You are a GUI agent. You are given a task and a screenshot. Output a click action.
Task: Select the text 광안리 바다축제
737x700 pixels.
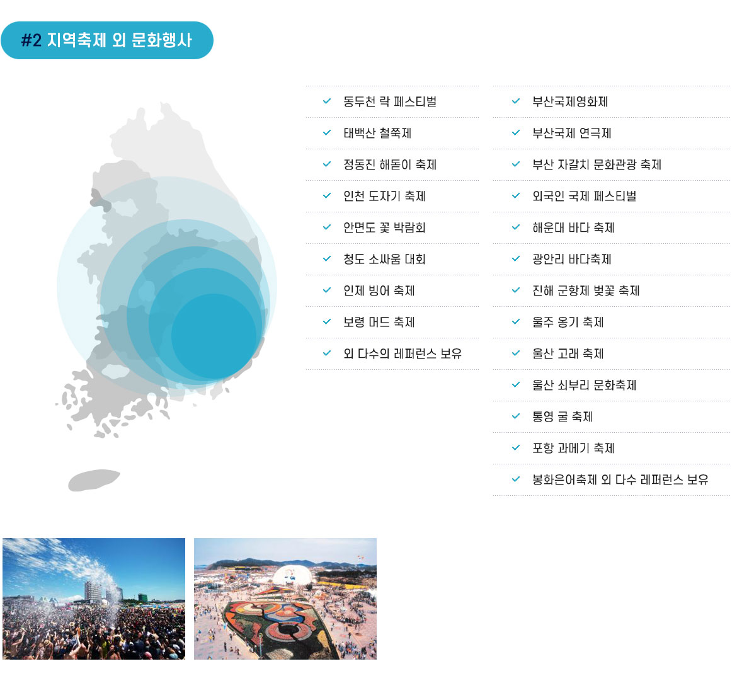click(572, 259)
